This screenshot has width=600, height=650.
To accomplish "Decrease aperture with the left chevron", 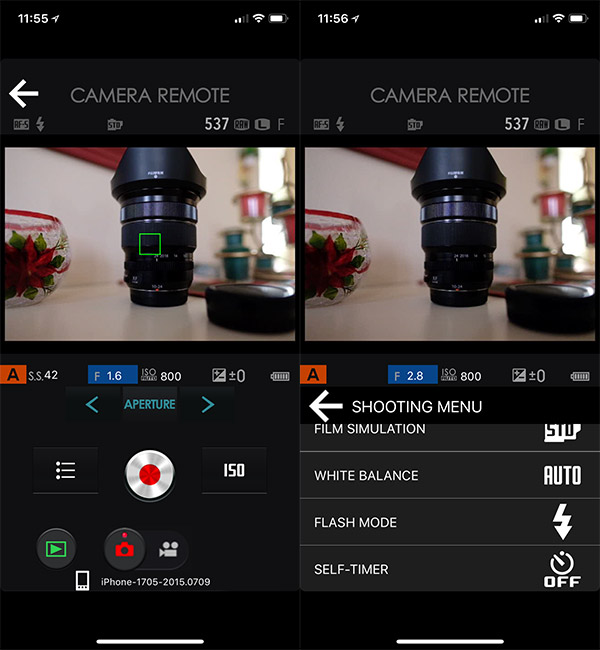I will 92,405.
